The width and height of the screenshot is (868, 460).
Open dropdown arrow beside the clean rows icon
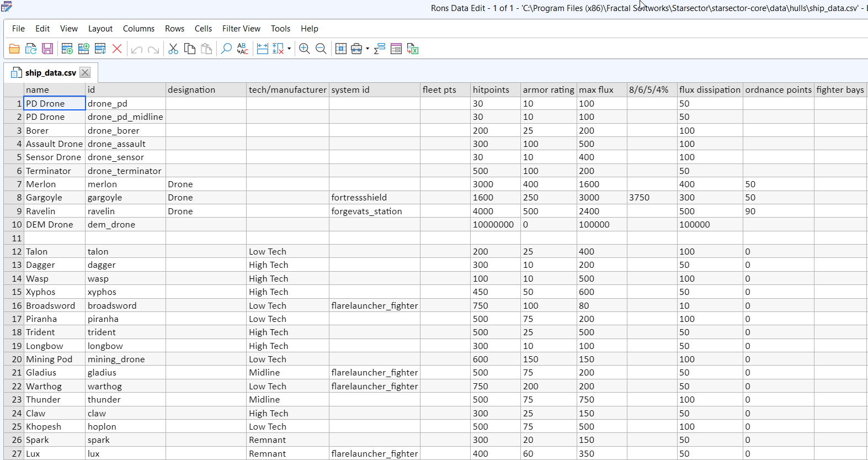[289, 49]
